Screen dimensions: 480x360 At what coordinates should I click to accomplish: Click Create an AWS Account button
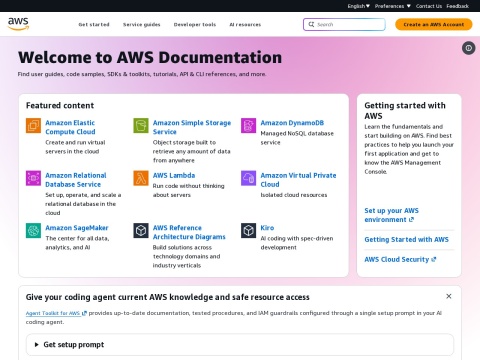[434, 24]
